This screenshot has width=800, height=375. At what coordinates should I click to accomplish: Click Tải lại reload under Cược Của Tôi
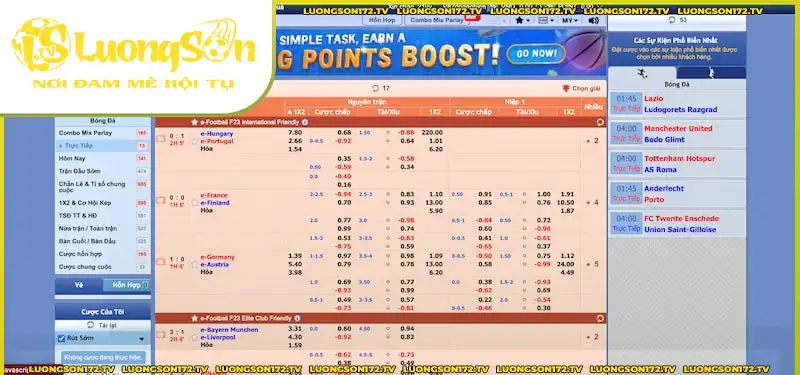pyautogui.click(x=103, y=325)
